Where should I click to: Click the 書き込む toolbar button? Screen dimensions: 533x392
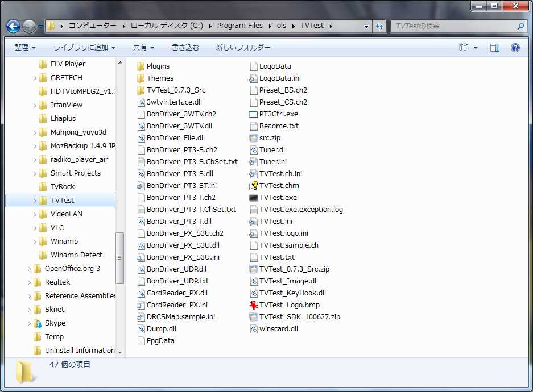[x=185, y=48]
